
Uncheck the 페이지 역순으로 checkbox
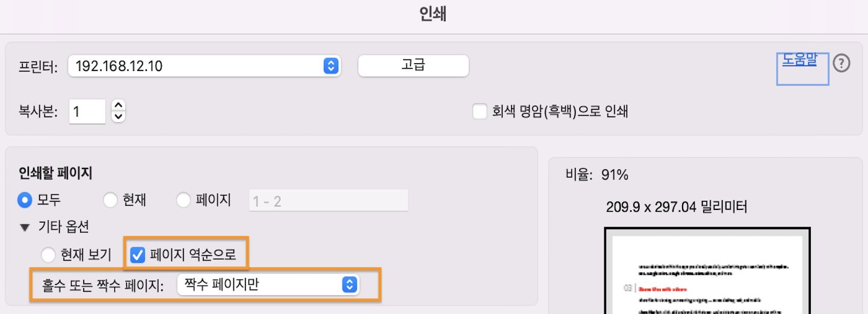[138, 255]
